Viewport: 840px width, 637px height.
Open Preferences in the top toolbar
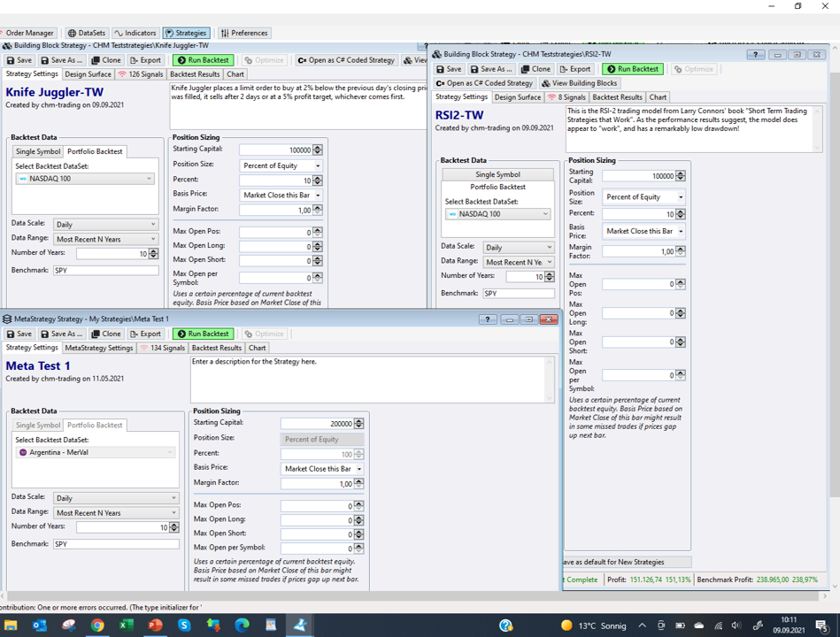[244, 33]
